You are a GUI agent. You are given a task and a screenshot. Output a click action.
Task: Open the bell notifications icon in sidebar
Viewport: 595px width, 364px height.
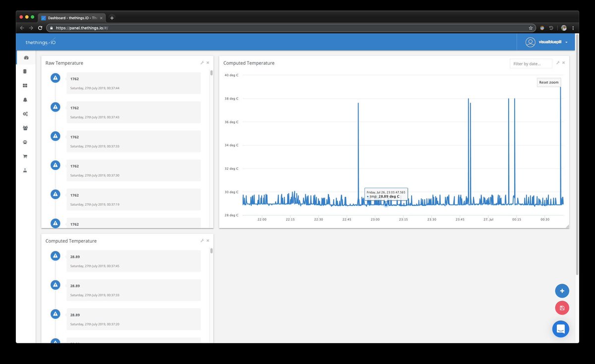(25, 100)
